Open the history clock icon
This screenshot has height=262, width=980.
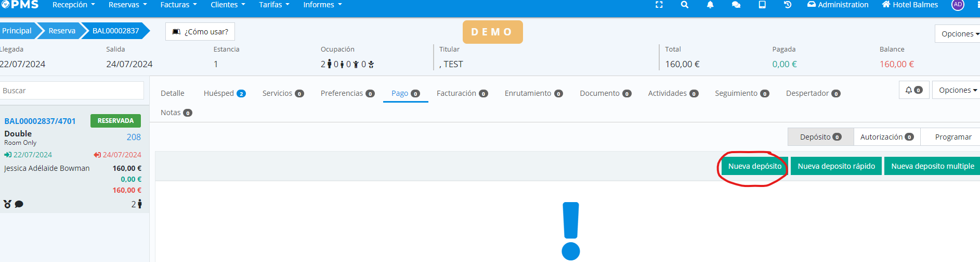click(788, 5)
